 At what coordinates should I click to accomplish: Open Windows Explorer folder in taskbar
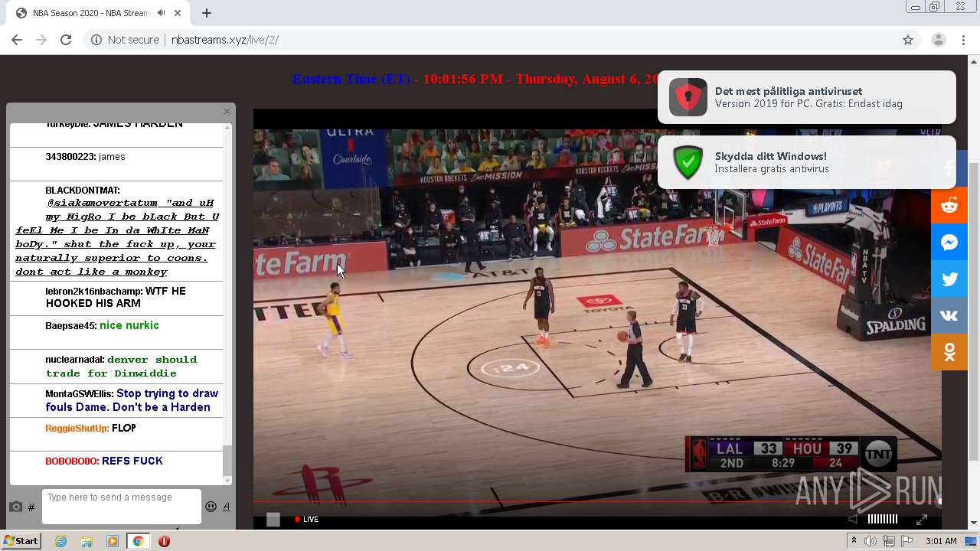(x=87, y=541)
